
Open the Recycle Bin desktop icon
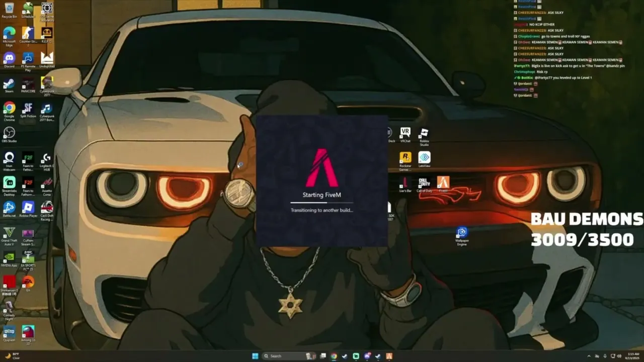coord(9,10)
